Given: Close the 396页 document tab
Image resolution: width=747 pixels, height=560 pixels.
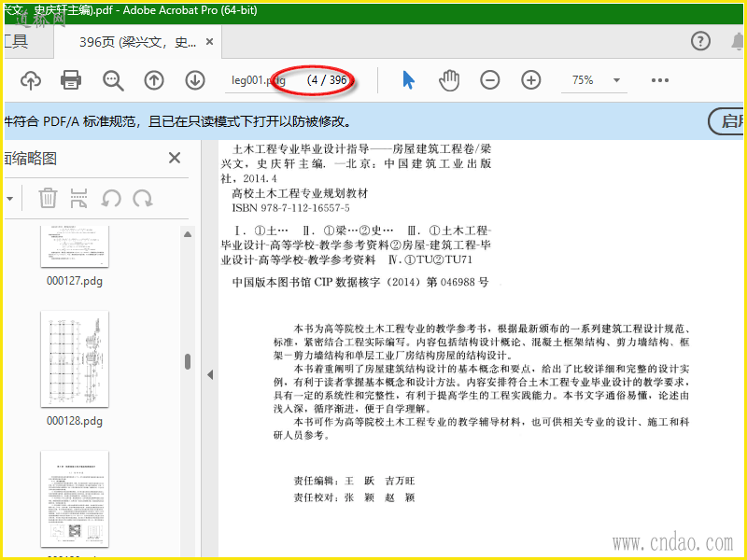Looking at the screenshot, I should (x=209, y=42).
